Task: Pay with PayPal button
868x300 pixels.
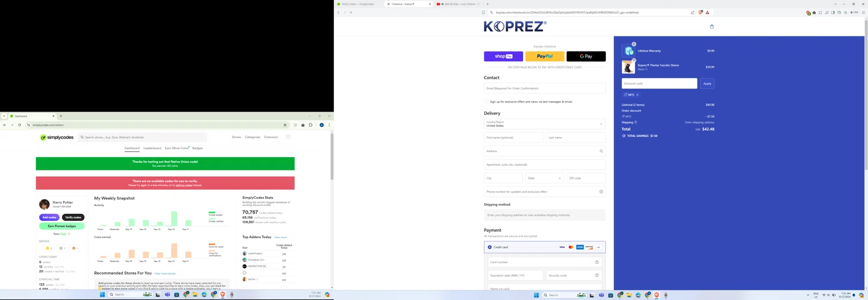Action: (545, 56)
